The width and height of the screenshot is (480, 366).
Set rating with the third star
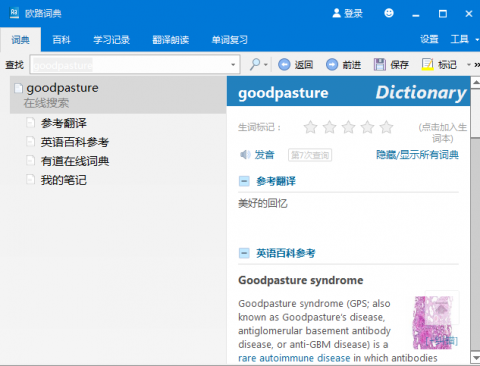349,127
